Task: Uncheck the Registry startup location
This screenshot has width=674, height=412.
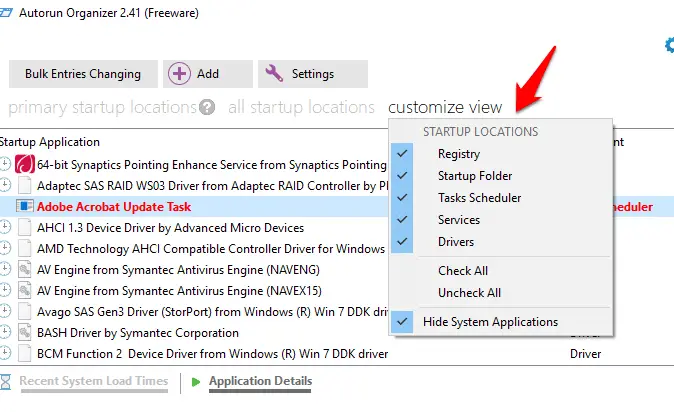Action: [459, 154]
